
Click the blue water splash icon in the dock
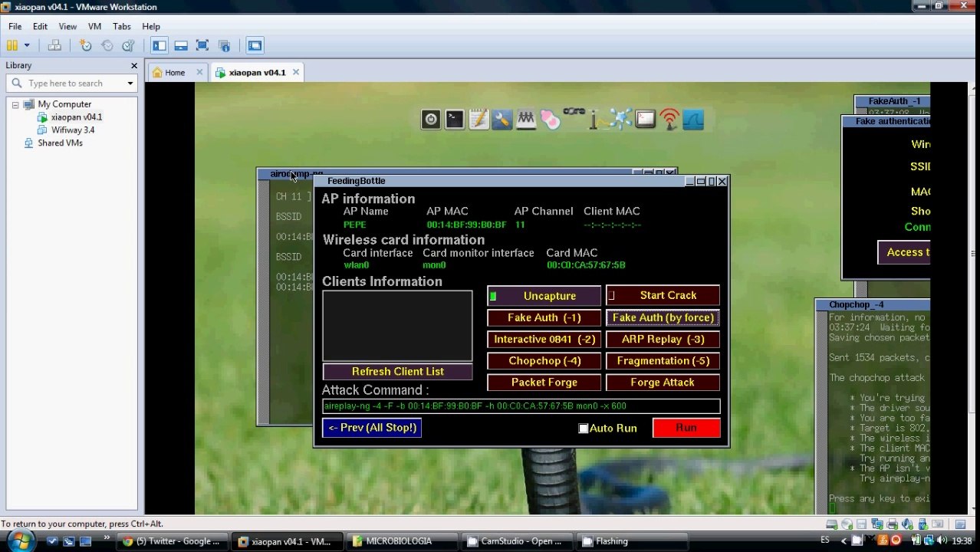[x=620, y=119]
